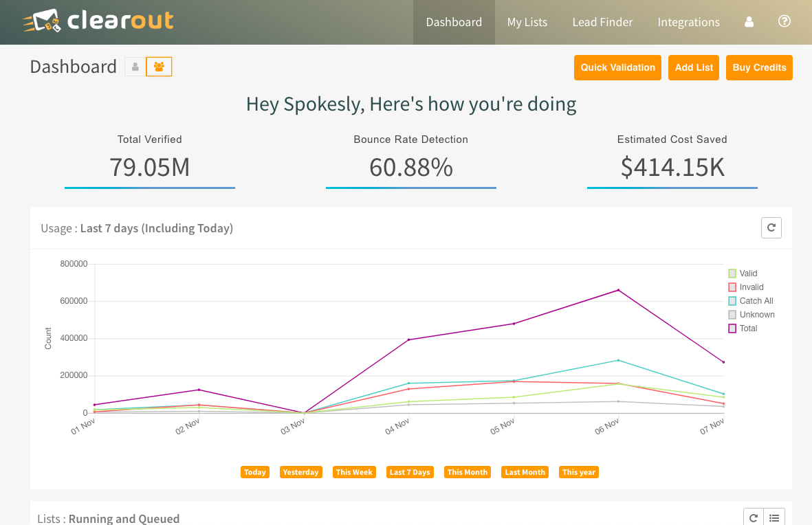This screenshot has width=812, height=525.
Task: Click the Quick Validation button
Action: 617,67
